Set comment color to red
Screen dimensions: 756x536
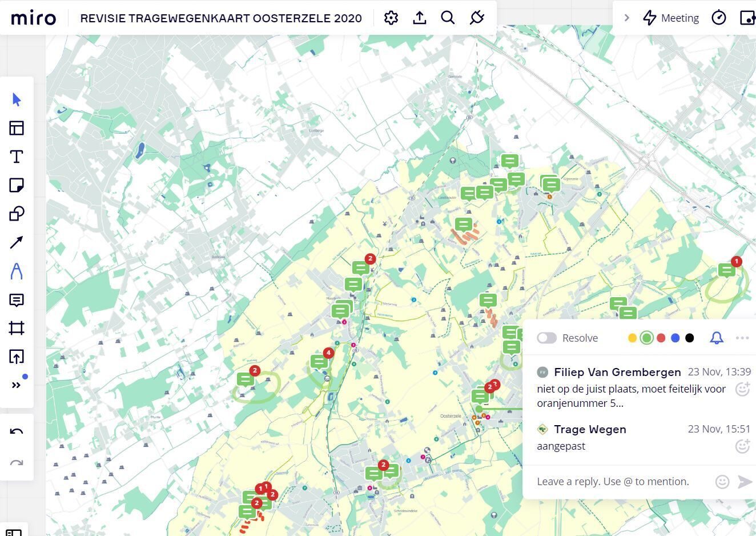pos(661,338)
